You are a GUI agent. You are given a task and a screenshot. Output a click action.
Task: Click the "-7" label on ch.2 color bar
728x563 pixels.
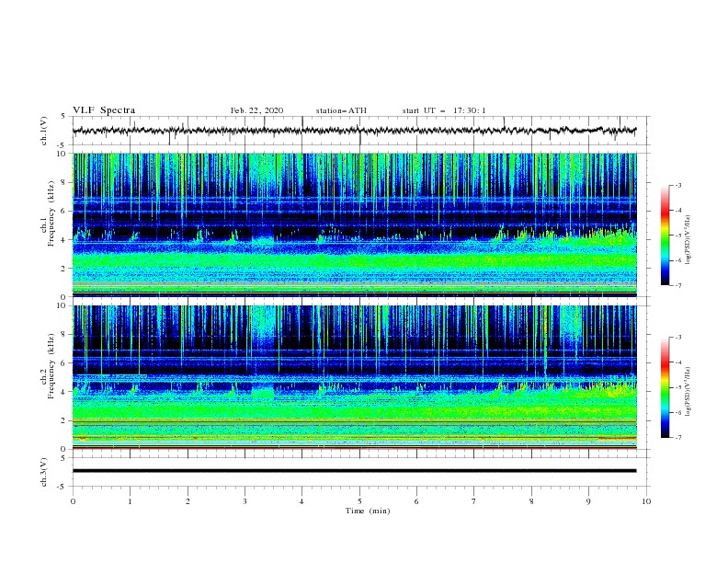point(677,437)
